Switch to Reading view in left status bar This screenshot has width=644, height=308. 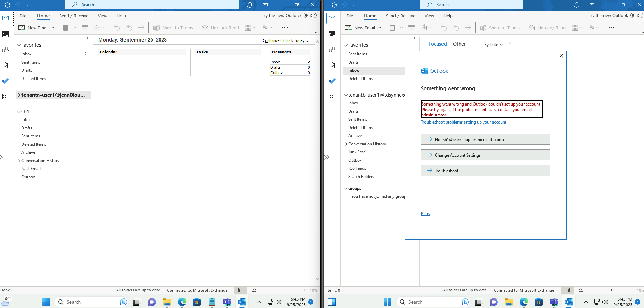pos(254,290)
